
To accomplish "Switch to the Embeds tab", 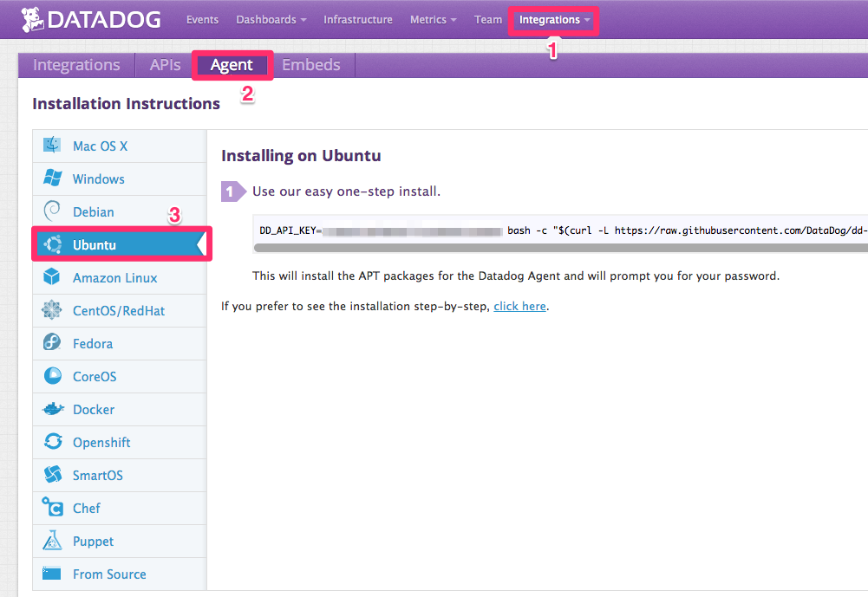I will tap(310, 64).
